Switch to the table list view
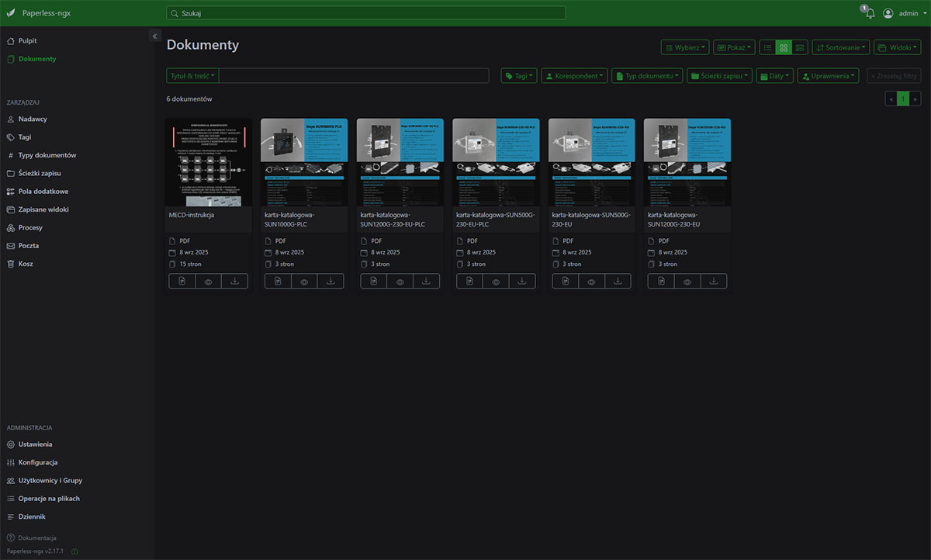Screen dimensions: 931x560 767,47
